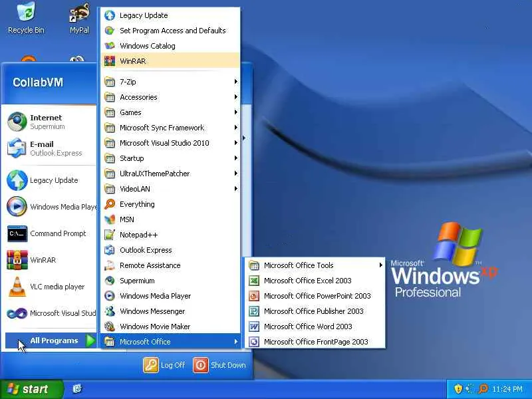
Task: Open Microsoft Office FrontPage 2003
Action: tap(315, 342)
